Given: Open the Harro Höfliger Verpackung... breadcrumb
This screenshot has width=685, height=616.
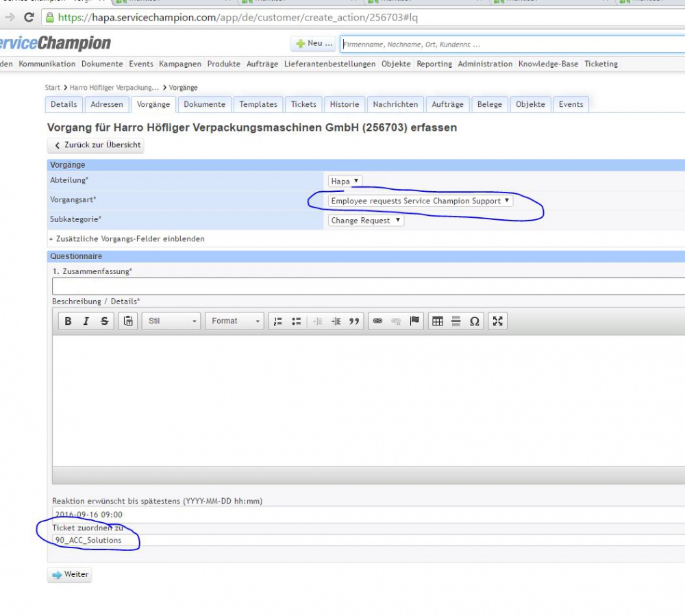Looking at the screenshot, I should tap(114, 88).
